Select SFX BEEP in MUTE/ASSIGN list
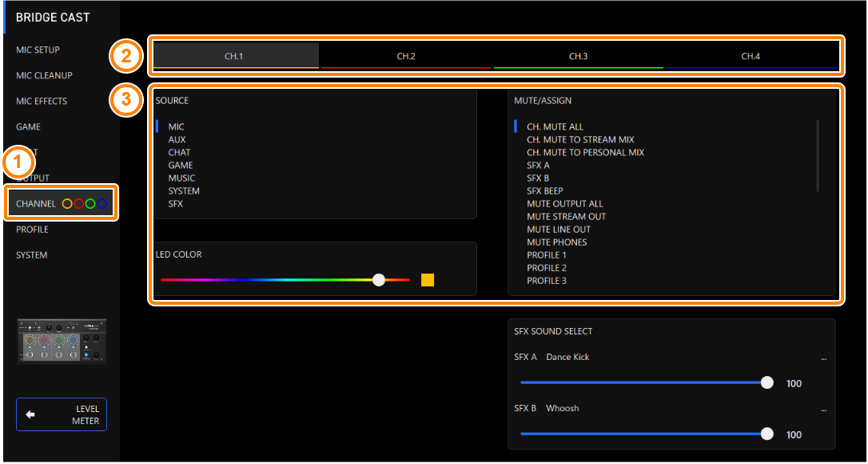Viewport: 868px width, 464px height. [x=545, y=190]
